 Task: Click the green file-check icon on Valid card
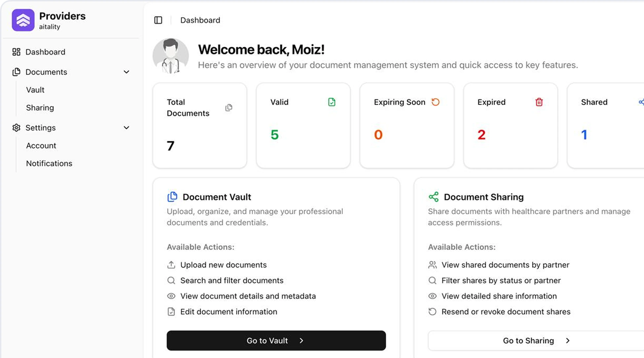(332, 102)
